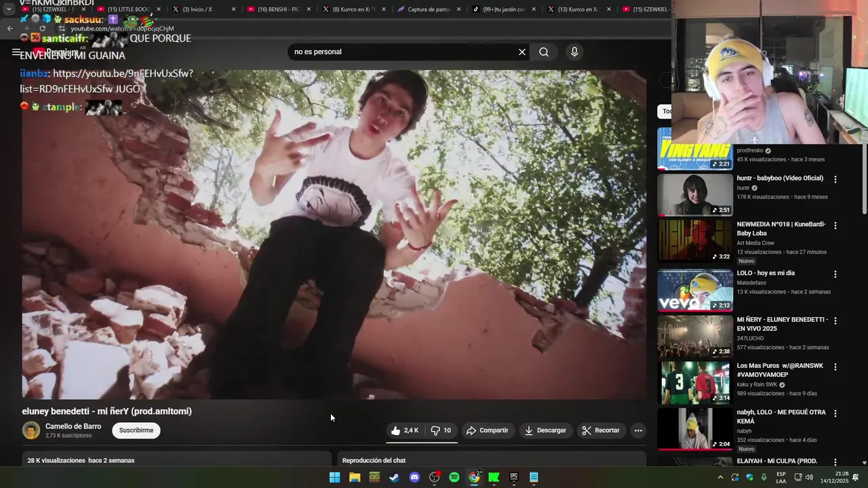Image resolution: width=868 pixels, height=488 pixels.
Task: Open the NEWMEDIA KuneBardi Baby Loba thumbnail
Action: click(695, 241)
